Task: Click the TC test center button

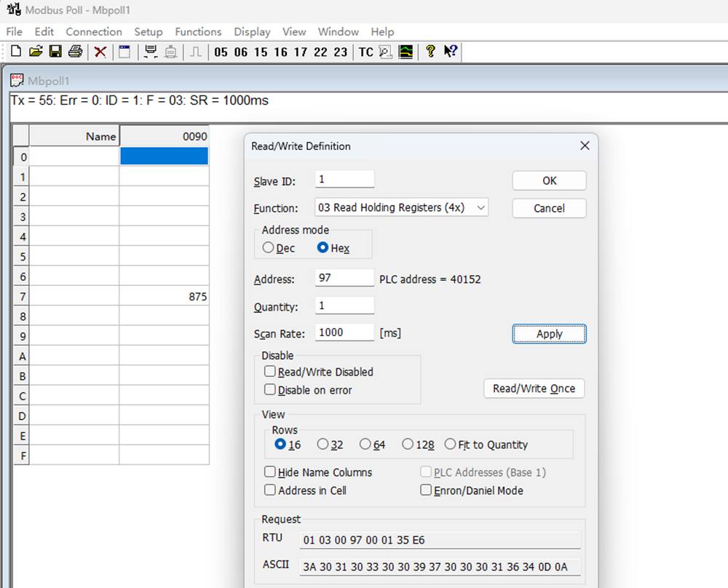Action: pos(366,52)
